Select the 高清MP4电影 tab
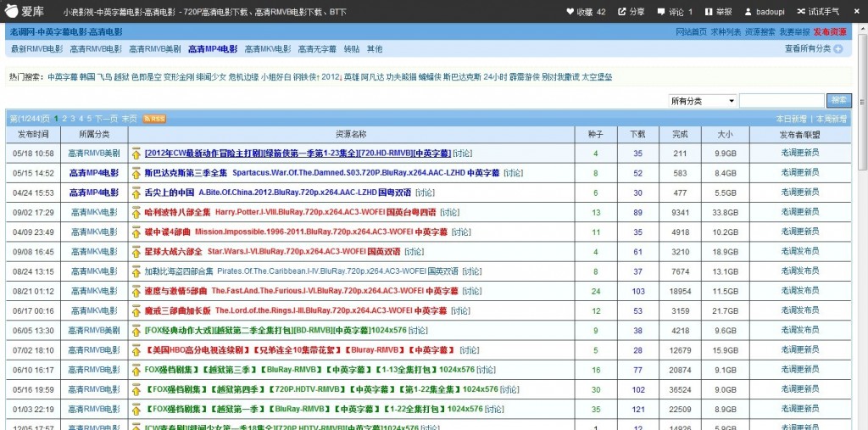The height and width of the screenshot is (430, 868). [213, 48]
